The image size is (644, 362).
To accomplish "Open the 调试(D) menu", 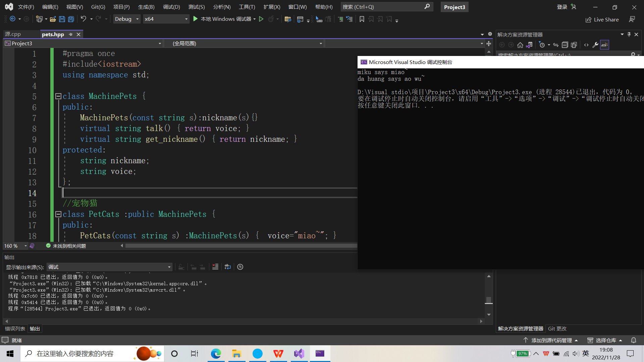I will pyautogui.click(x=171, y=7).
